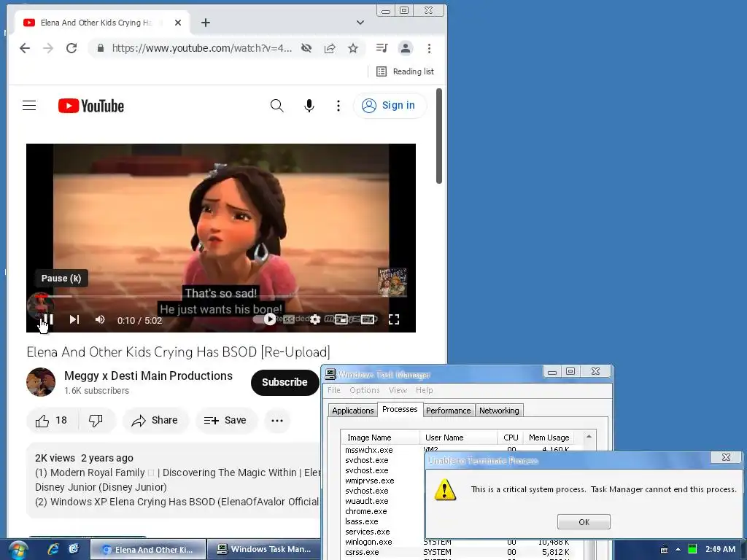Click OK in Unable to Terminate dialog

[x=584, y=522]
